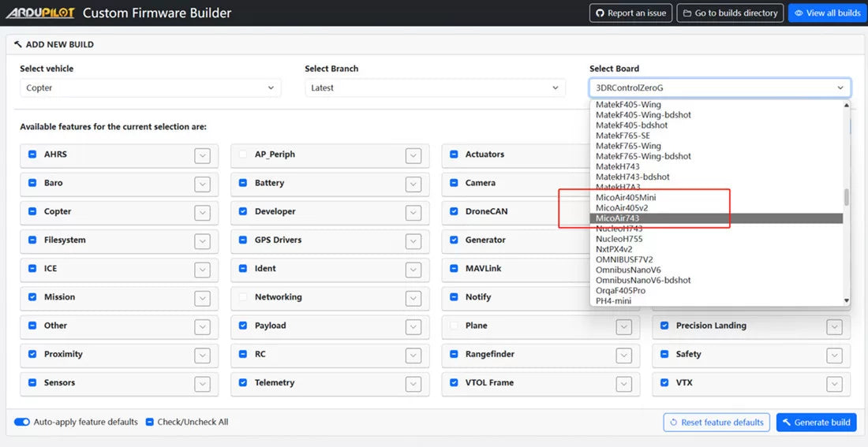Click the GitHub icon in Report an issue
Viewport: 868px width, 447px height.
600,13
